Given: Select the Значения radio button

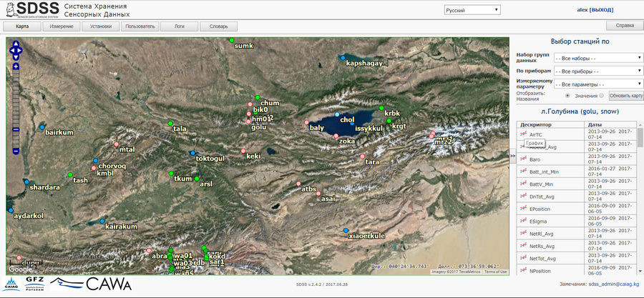Looking at the screenshot, I should [567, 95].
